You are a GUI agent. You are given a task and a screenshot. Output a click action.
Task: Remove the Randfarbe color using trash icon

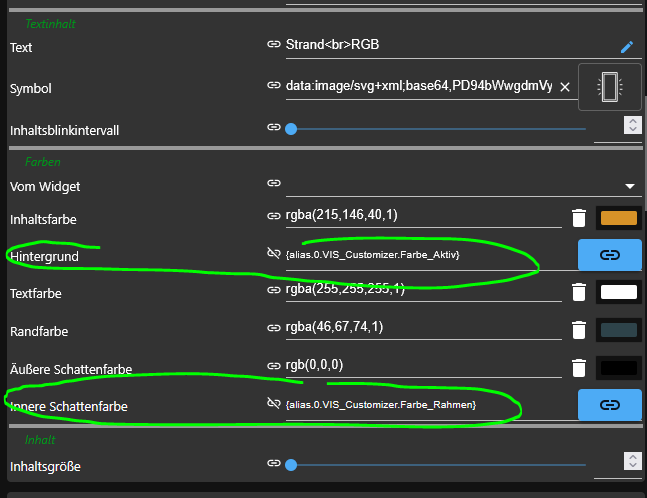coord(578,329)
